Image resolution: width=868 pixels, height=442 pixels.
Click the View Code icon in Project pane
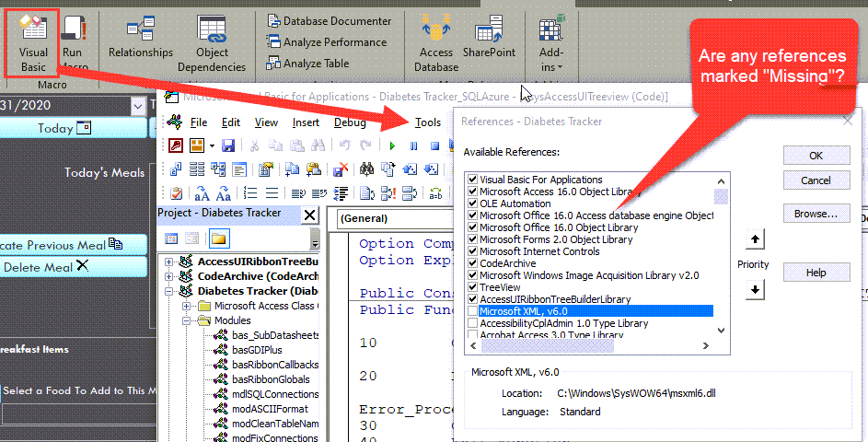(x=171, y=238)
